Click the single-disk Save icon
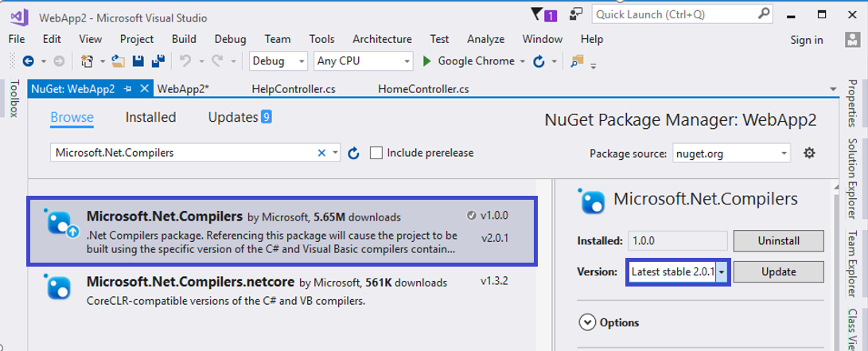Image resolution: width=868 pixels, height=351 pixels. click(138, 61)
